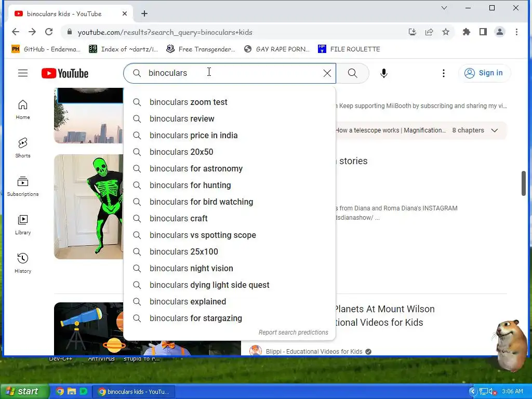Click the browser address bar URL
Screen dimensions: 532x399
[165, 32]
